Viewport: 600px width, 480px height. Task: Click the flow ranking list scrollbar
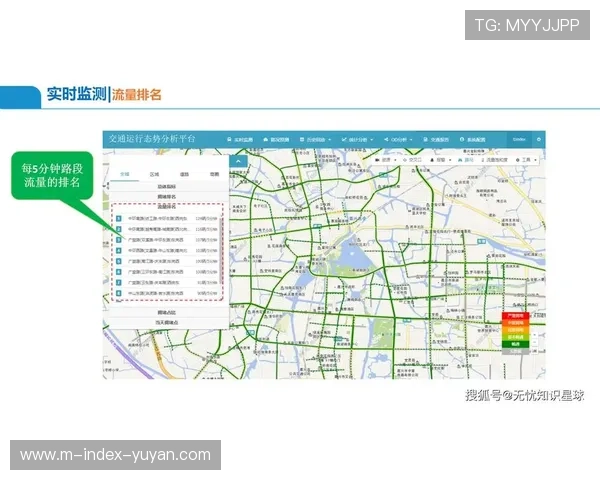(x=220, y=251)
